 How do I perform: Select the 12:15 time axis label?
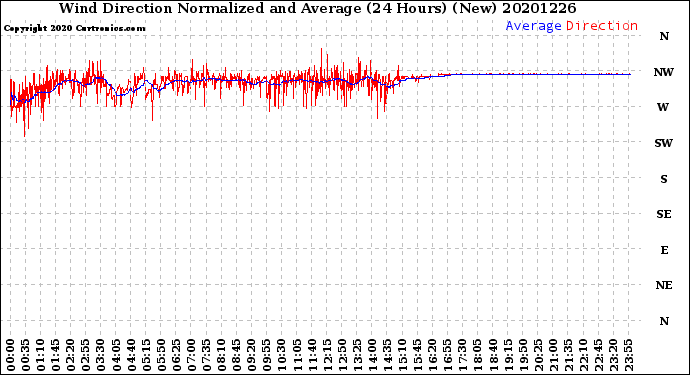pyautogui.click(x=327, y=355)
